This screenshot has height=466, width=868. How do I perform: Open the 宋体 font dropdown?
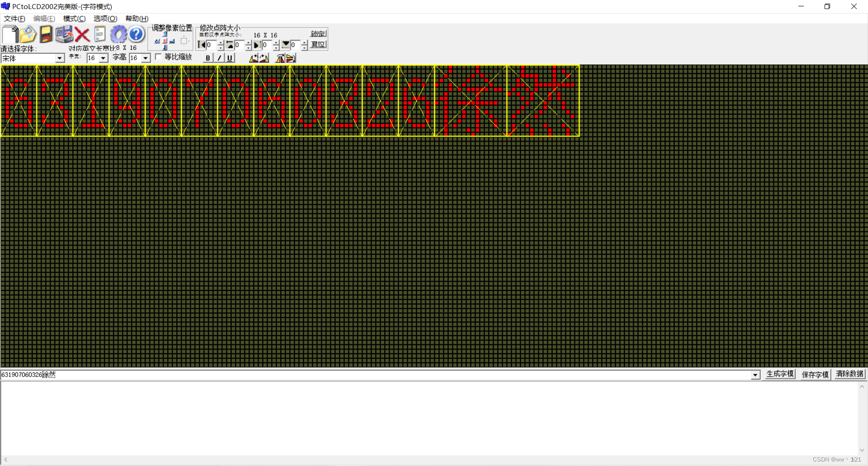[60, 58]
